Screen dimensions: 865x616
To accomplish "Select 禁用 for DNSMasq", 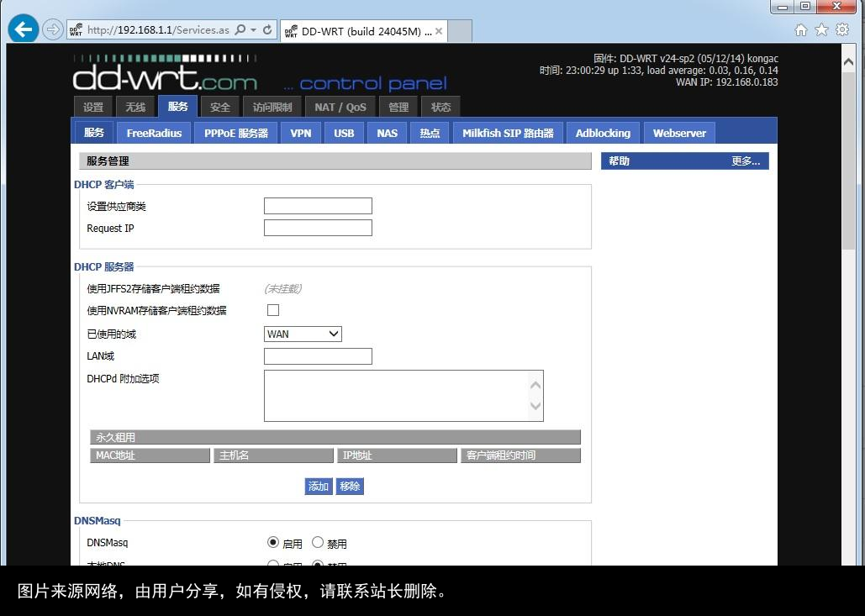I will coord(317,542).
